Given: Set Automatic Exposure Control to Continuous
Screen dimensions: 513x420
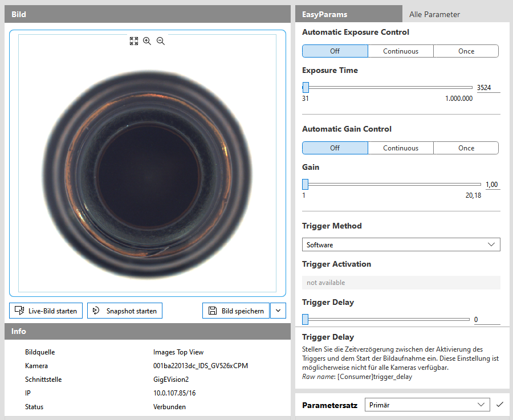Looking at the screenshot, I should pos(400,51).
